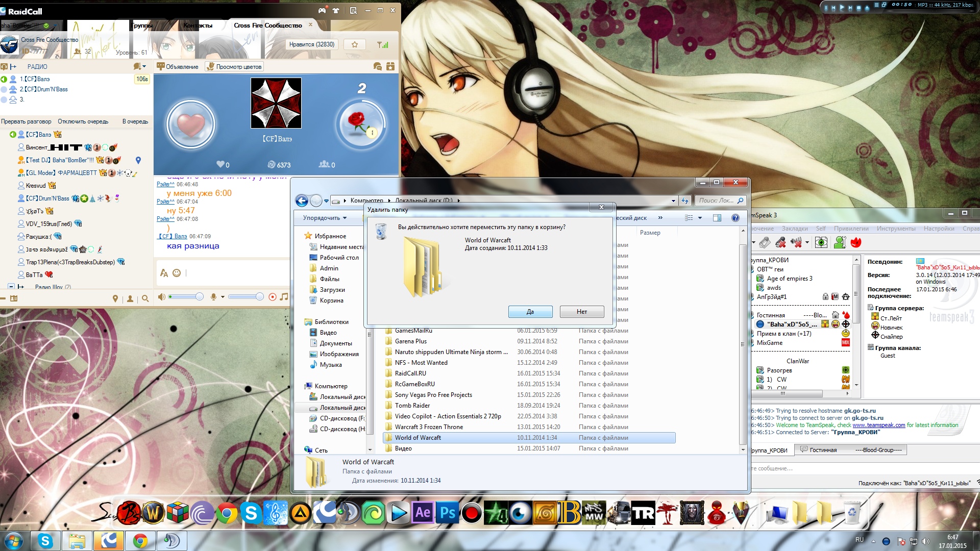Open RaidCall skin shirt icon
Screen dimensions: 980x551
(336, 10)
